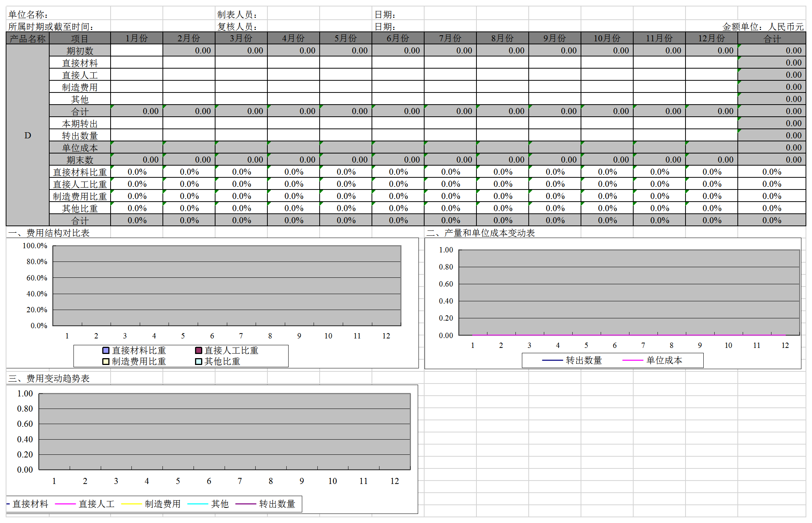The width and height of the screenshot is (812, 523).
Task: Click the 直接材料比重 legend color swatch
Action: click(x=106, y=351)
